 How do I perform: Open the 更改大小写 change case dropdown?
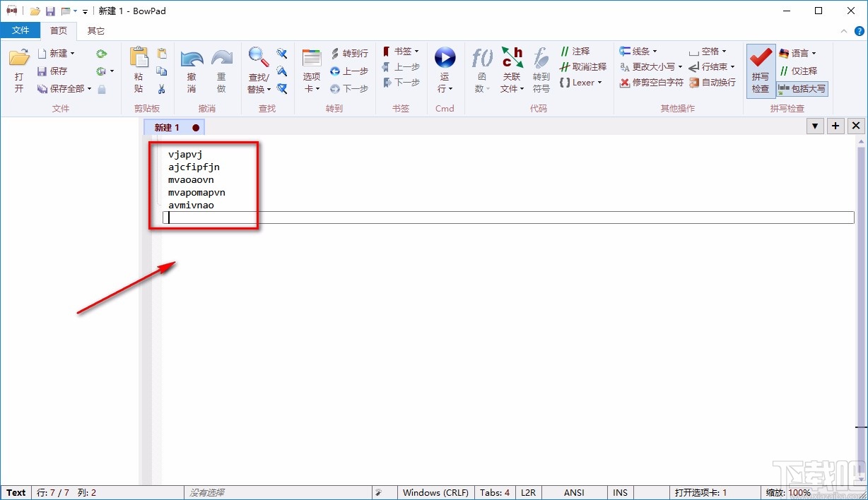[680, 67]
